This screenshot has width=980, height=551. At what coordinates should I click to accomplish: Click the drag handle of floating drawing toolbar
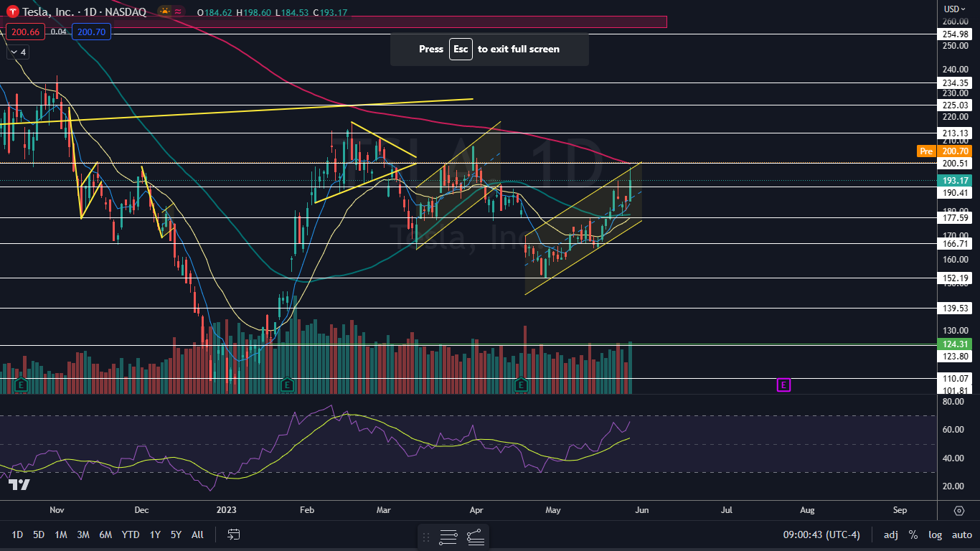tap(426, 537)
